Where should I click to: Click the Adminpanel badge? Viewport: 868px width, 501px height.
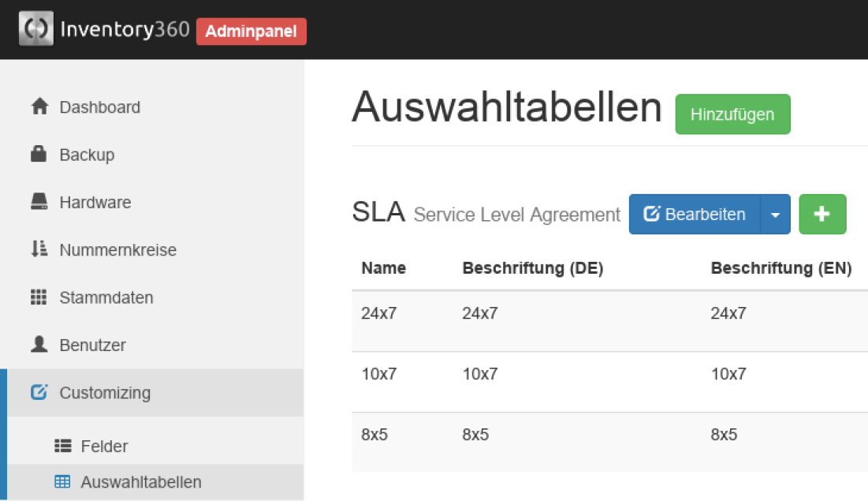pyautogui.click(x=251, y=32)
